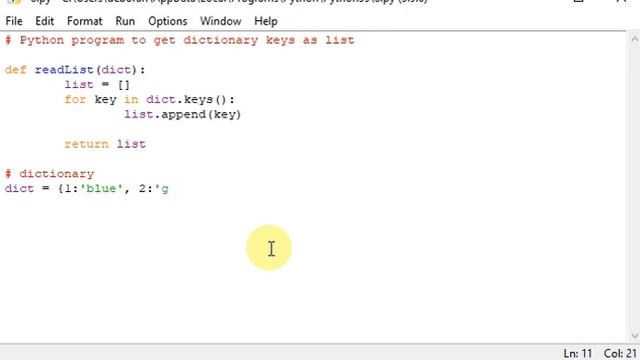This screenshot has height=360, width=640.
Task: Click the scroll up arrow of the editor
Action: pos(634,40)
